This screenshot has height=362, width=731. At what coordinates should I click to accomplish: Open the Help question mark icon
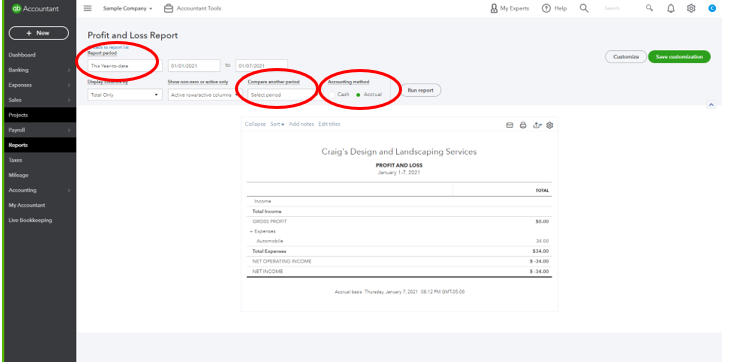point(546,8)
